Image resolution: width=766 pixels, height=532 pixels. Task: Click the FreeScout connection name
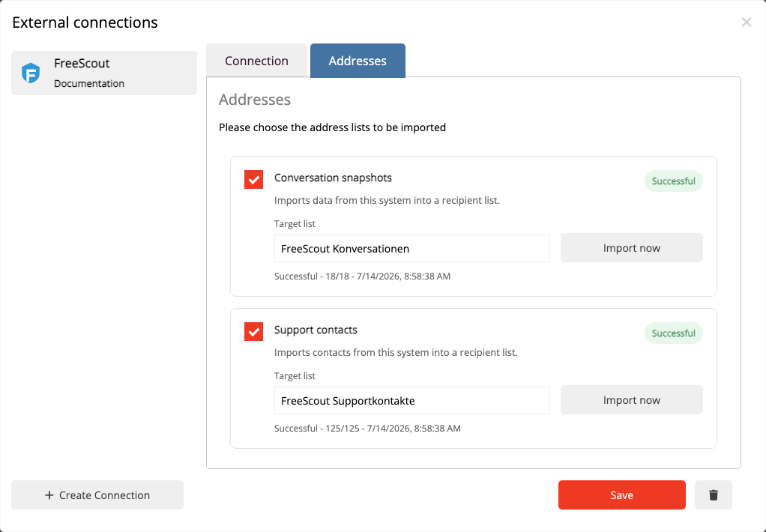(x=82, y=63)
